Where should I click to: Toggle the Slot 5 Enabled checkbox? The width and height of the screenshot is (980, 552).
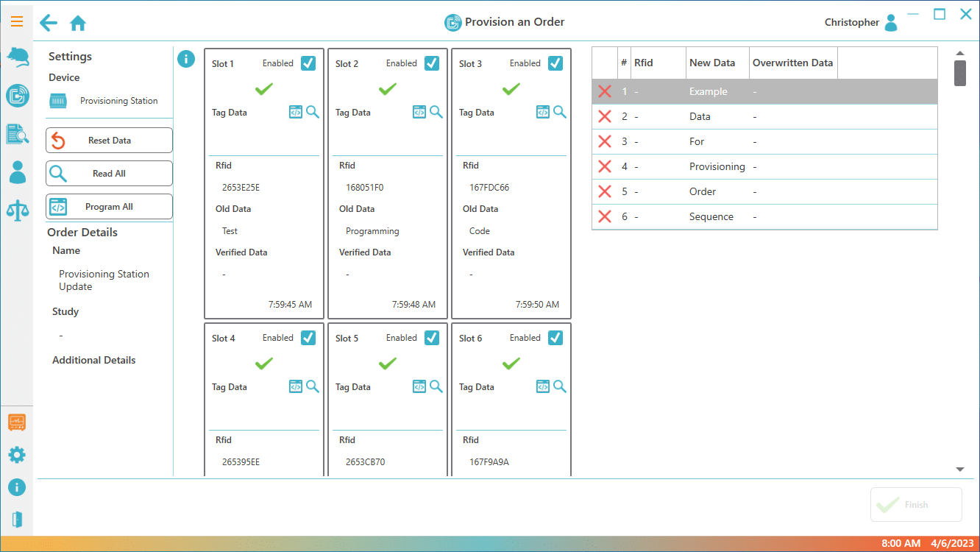pos(432,338)
